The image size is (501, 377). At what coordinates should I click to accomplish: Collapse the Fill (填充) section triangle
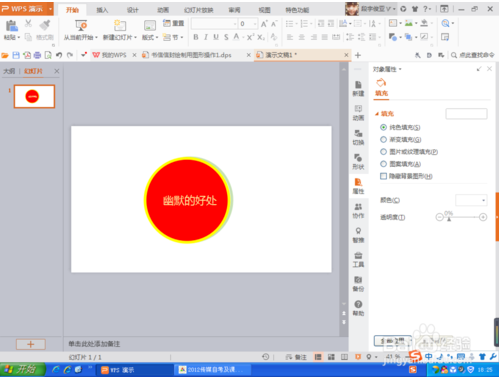(377, 114)
